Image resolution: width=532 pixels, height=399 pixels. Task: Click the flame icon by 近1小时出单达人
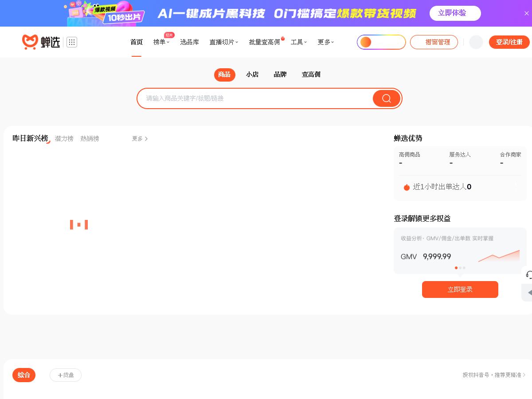click(x=407, y=187)
